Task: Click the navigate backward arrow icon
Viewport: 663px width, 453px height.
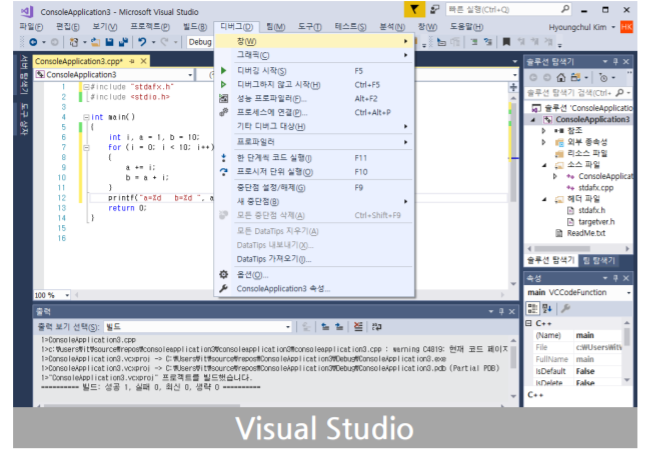Action: click(33, 42)
